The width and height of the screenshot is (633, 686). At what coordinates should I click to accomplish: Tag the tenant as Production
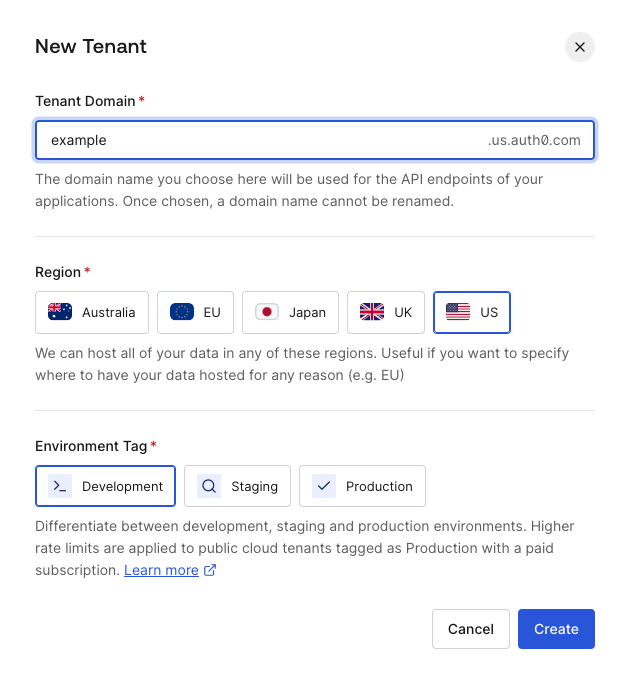(x=362, y=486)
